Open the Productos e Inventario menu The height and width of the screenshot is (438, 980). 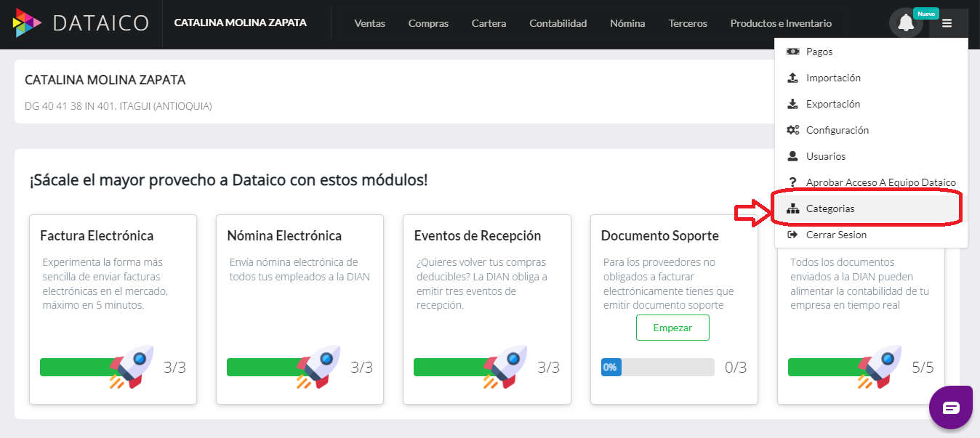coord(781,23)
